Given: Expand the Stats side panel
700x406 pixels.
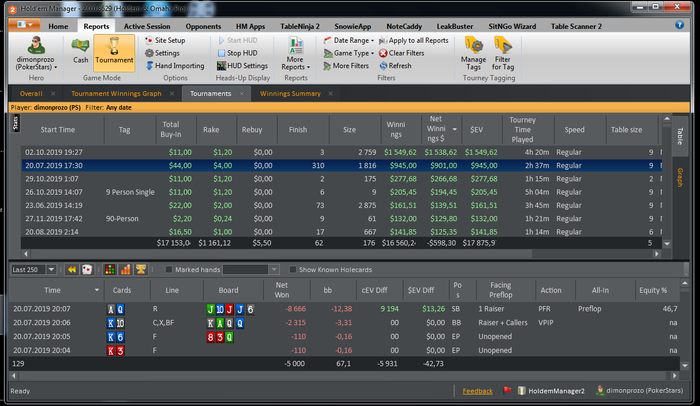Looking at the screenshot, I should [x=15, y=123].
